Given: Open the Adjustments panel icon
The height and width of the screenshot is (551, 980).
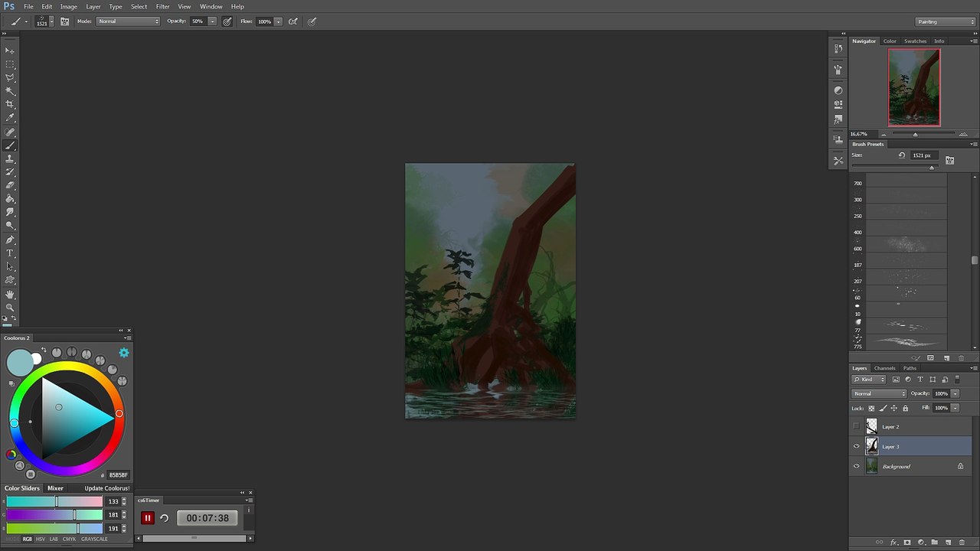Looking at the screenshot, I should pos(838,90).
